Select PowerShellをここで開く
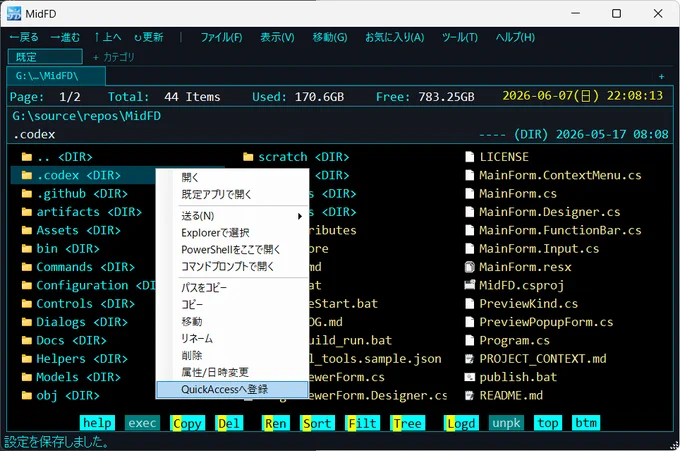680x451 pixels. [232, 250]
